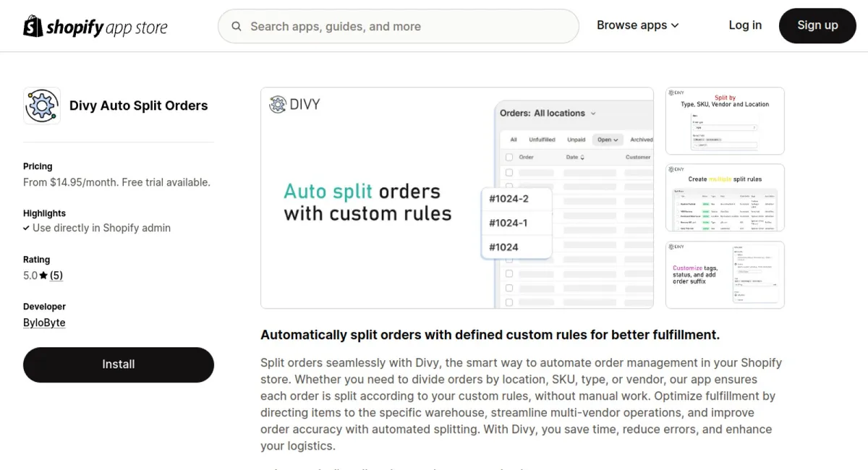The image size is (868, 470).
Task: Click the Shopify app store logo
Action: (95, 27)
